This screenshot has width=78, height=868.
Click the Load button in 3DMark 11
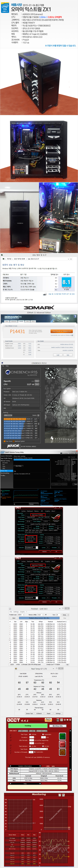point(58,355)
